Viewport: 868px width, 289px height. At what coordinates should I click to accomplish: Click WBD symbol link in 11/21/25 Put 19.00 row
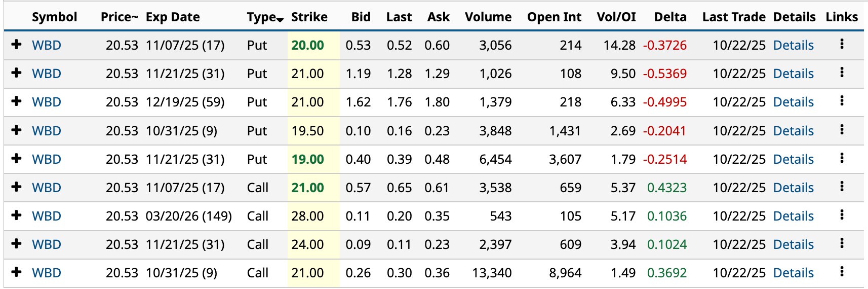tap(47, 159)
